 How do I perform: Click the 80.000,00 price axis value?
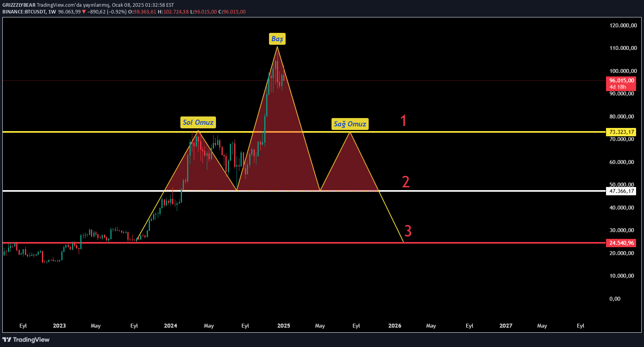(622, 116)
